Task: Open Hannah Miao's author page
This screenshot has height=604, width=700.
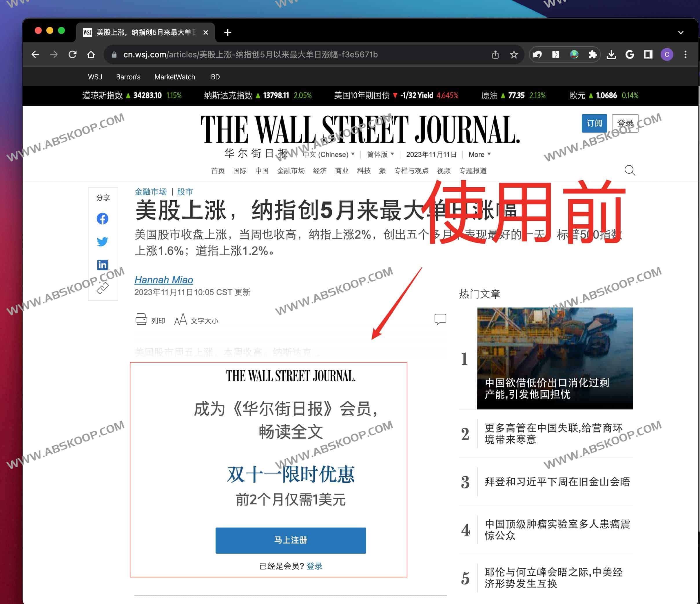Action: click(x=163, y=279)
